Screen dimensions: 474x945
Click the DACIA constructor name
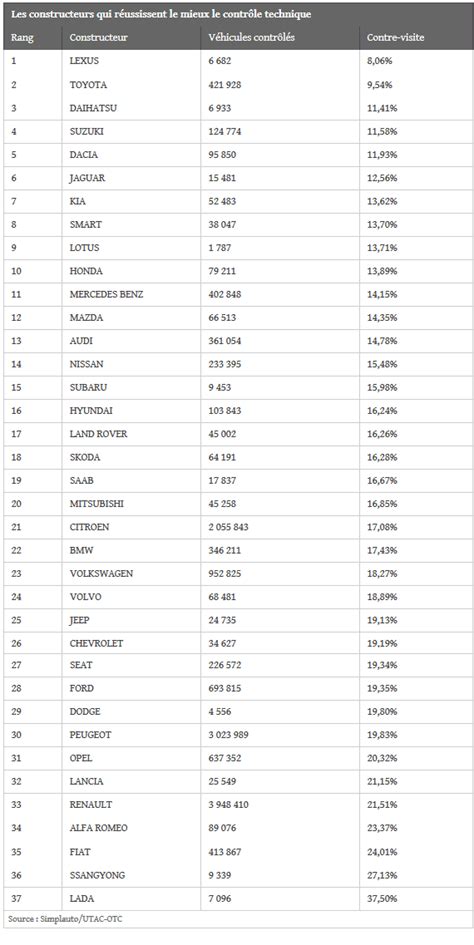83,155
